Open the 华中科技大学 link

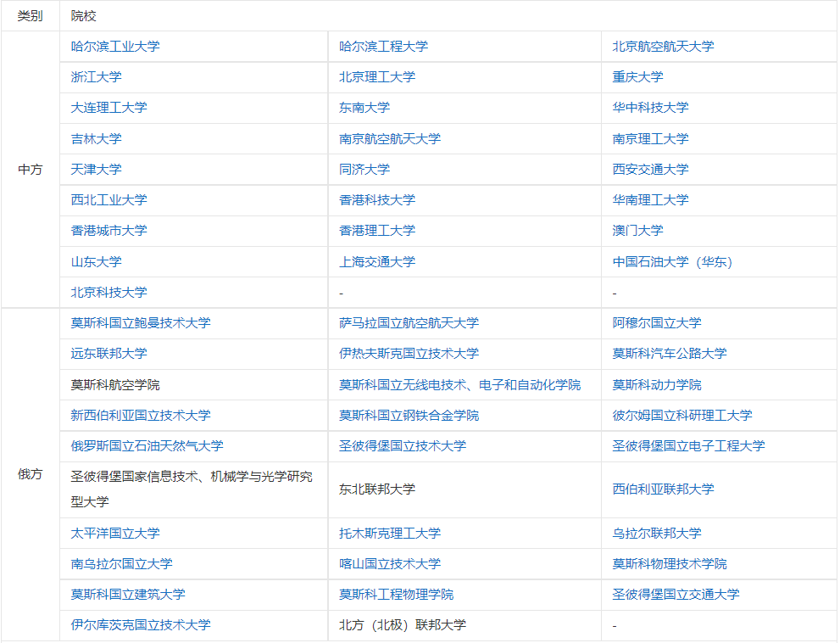[651, 108]
